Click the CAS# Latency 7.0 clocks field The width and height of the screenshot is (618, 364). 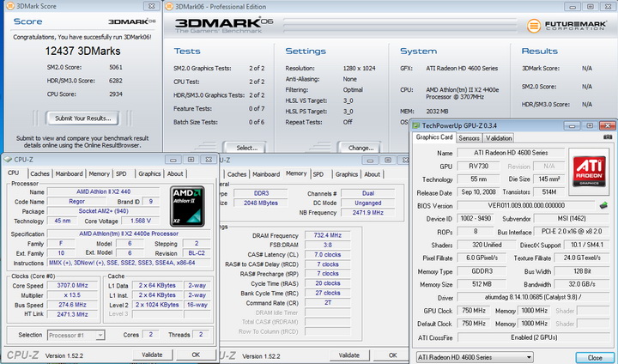327,254
